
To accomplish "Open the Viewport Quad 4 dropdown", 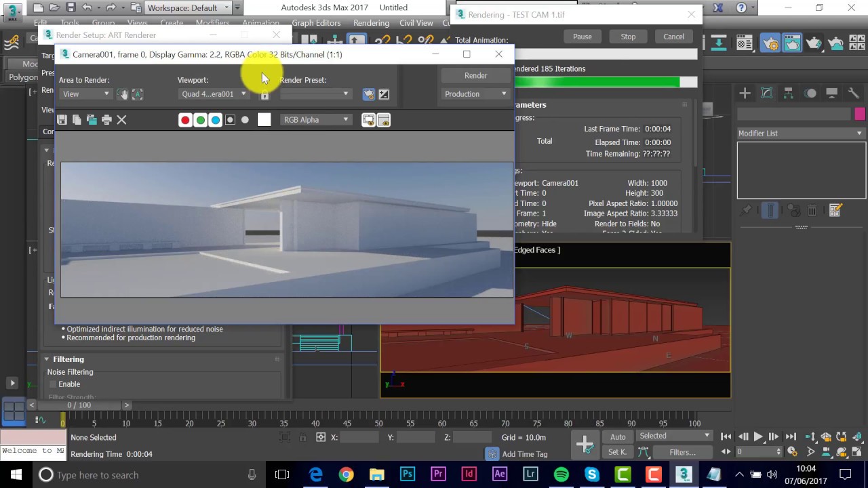I will (x=214, y=94).
